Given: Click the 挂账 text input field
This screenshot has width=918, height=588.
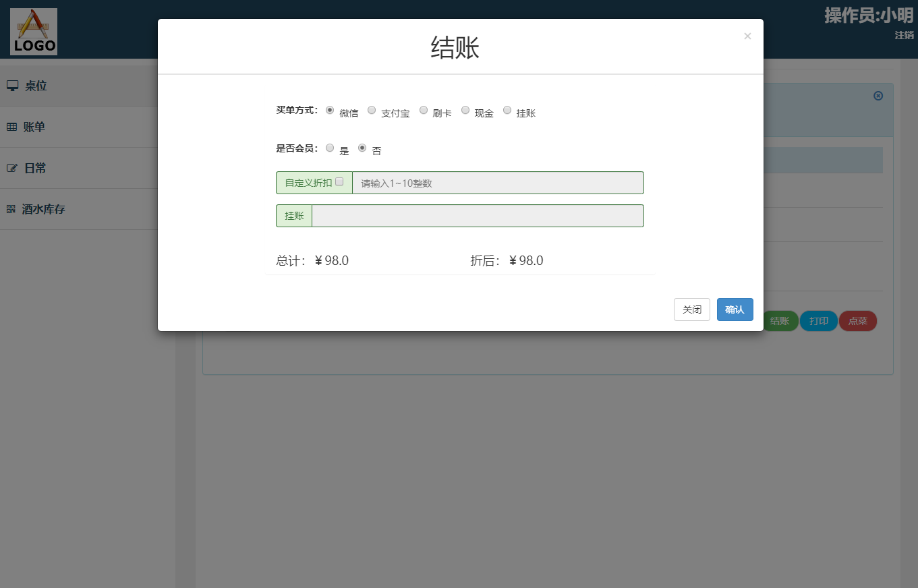Looking at the screenshot, I should [x=478, y=215].
